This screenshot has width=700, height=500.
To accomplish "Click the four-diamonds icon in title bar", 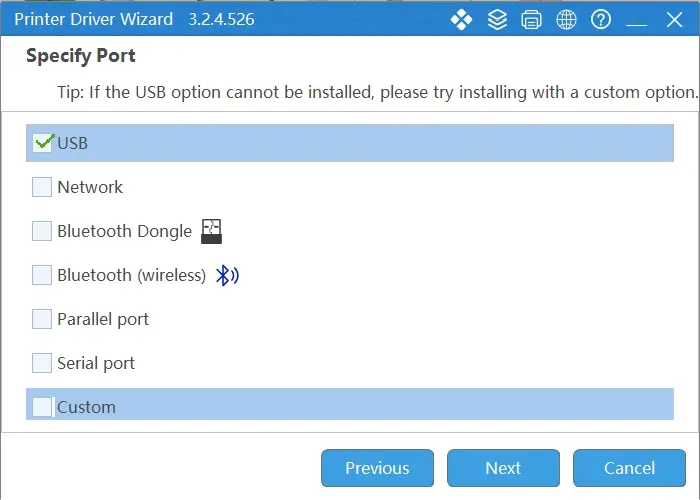I will 461,20.
